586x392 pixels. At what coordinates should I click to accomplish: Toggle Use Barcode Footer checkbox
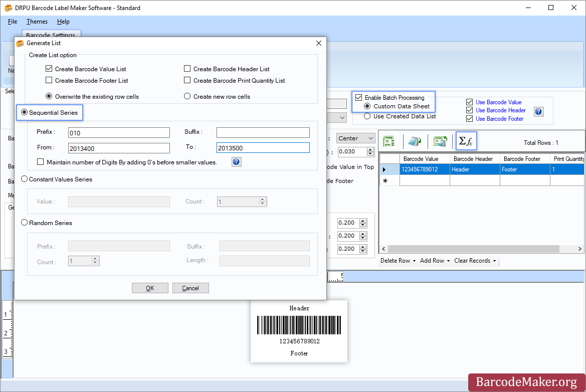tap(469, 118)
